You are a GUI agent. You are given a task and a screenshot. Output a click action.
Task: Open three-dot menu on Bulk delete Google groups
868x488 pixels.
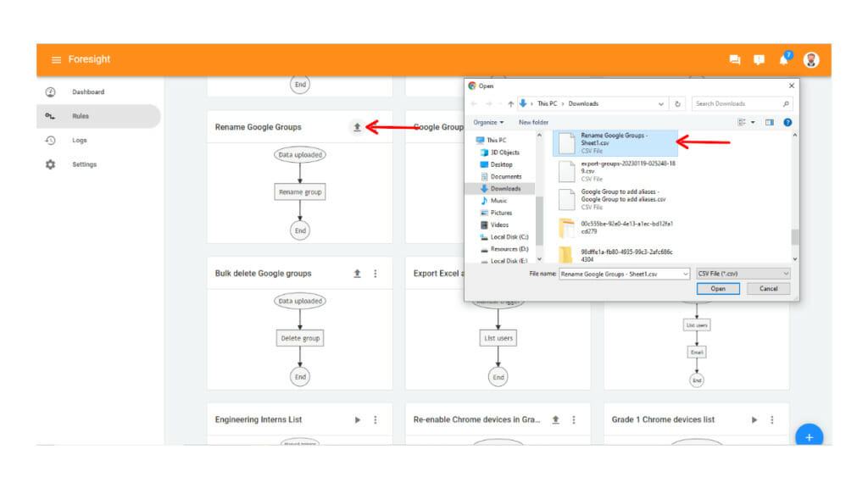[376, 273]
